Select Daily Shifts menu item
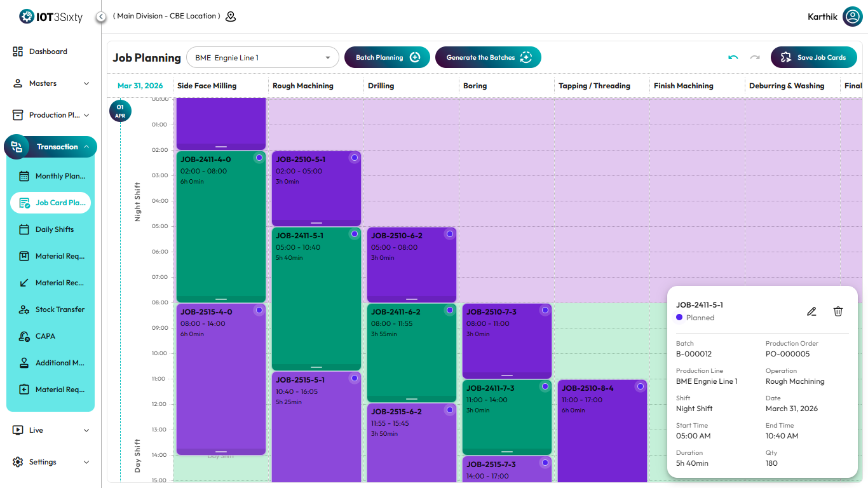Image resolution: width=868 pixels, height=488 pixels. 54,229
